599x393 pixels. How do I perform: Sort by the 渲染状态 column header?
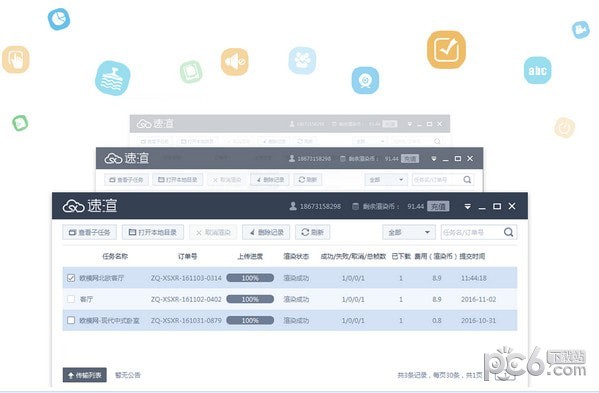click(x=296, y=256)
